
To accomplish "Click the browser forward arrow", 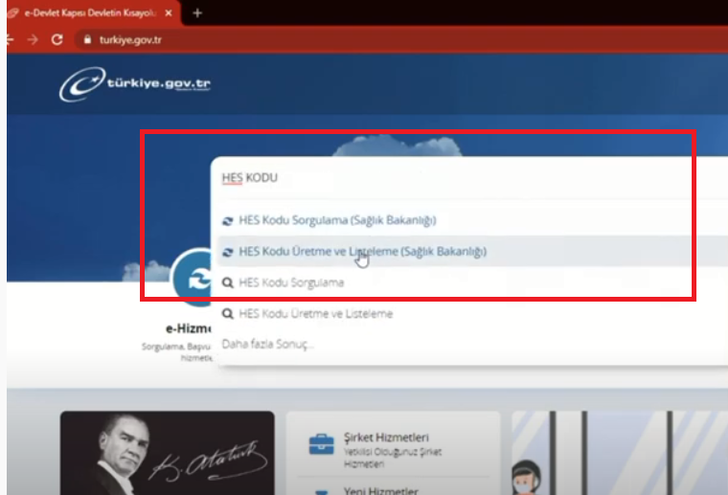I will (x=33, y=39).
